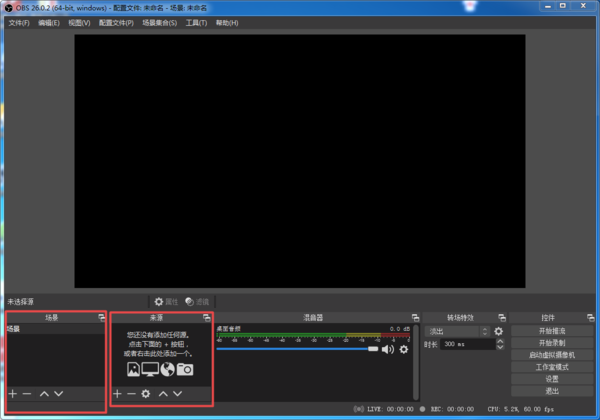Open source properties gear in sources panel
600x420 pixels.
[146, 394]
